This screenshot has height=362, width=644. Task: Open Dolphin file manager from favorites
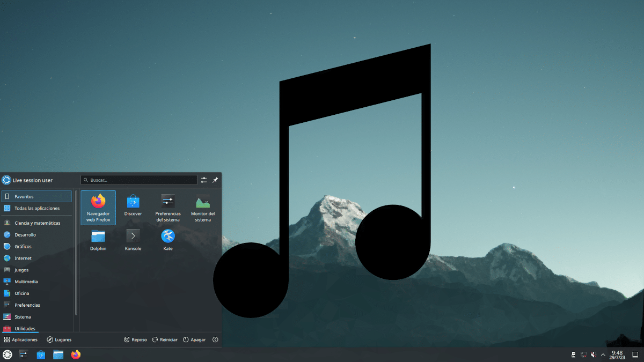pyautogui.click(x=98, y=240)
